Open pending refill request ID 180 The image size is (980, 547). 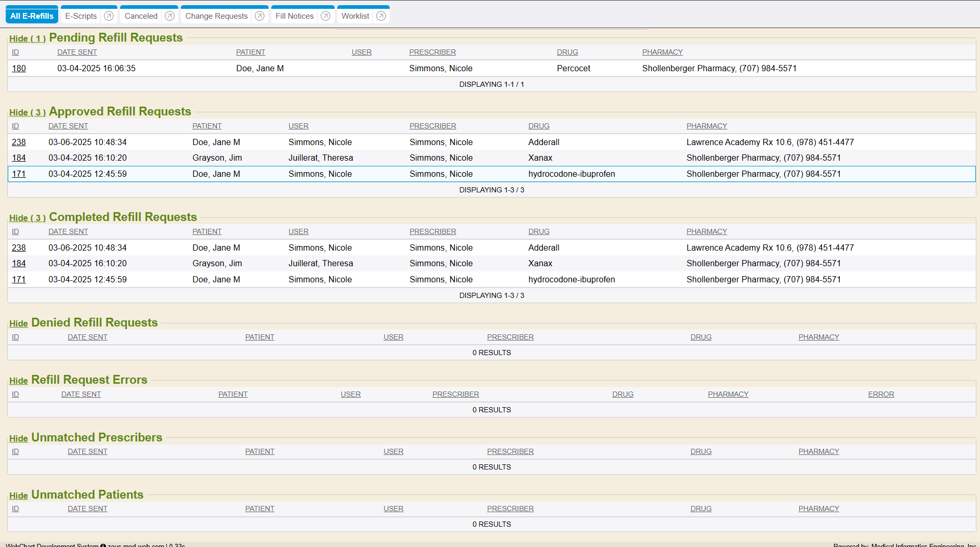19,68
